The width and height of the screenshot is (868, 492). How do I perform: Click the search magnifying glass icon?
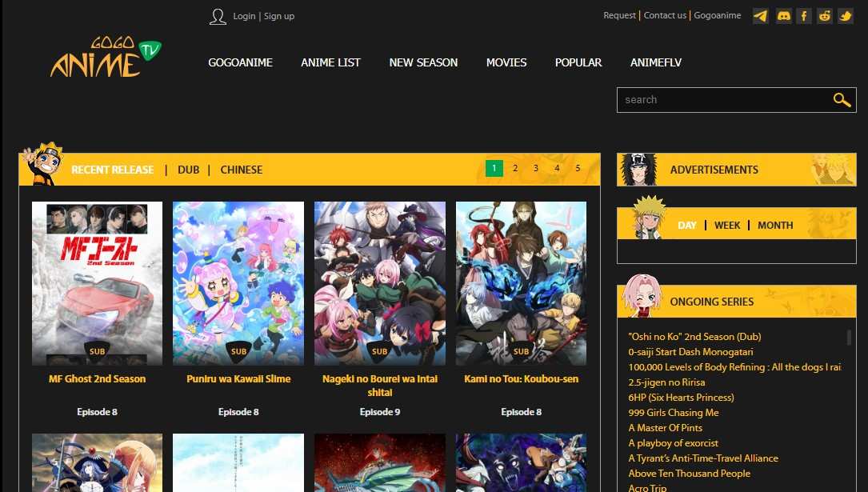841,100
